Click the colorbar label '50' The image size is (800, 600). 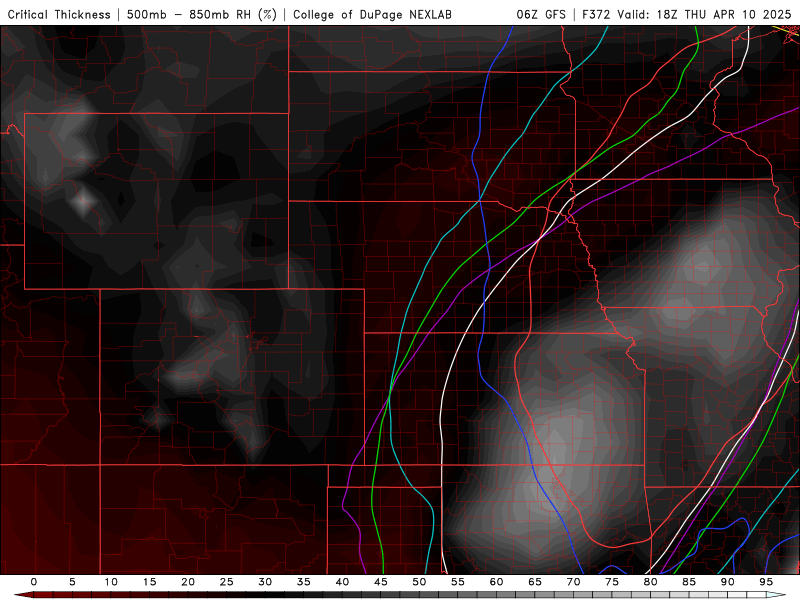419,582
